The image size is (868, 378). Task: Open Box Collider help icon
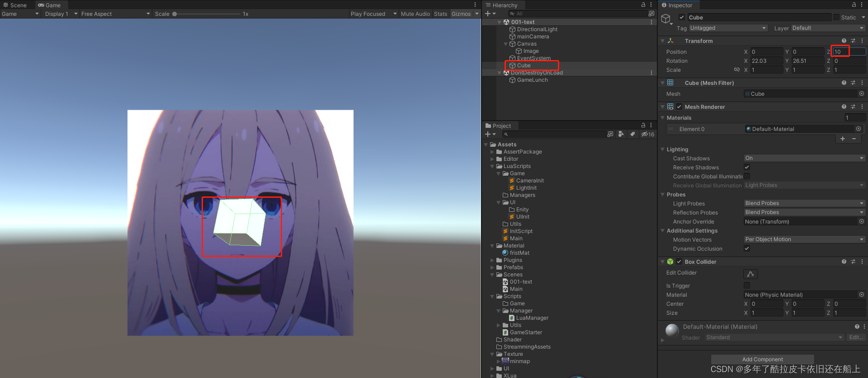[x=844, y=261]
